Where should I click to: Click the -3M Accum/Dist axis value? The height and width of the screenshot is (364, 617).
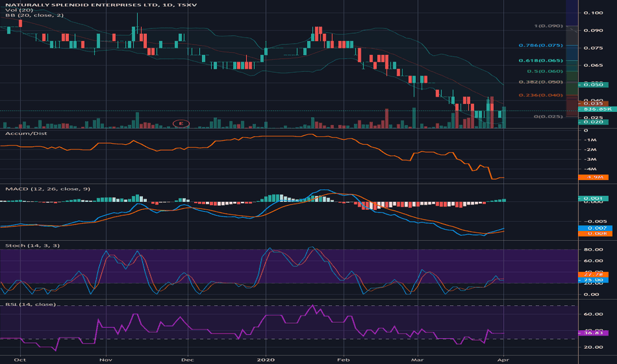click(591, 159)
